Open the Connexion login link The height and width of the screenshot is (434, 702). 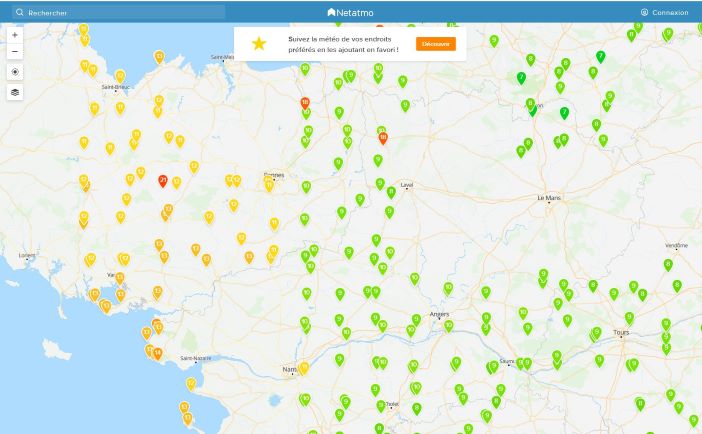[x=664, y=12]
